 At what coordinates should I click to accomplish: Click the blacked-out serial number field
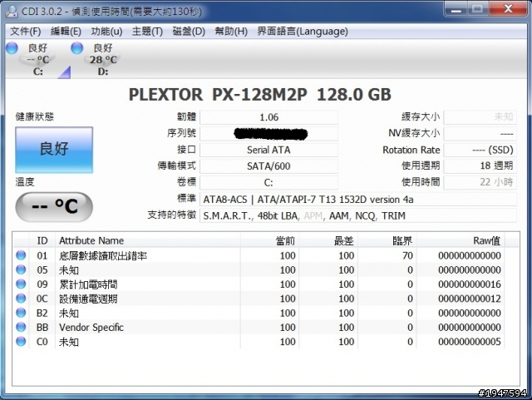(x=269, y=134)
